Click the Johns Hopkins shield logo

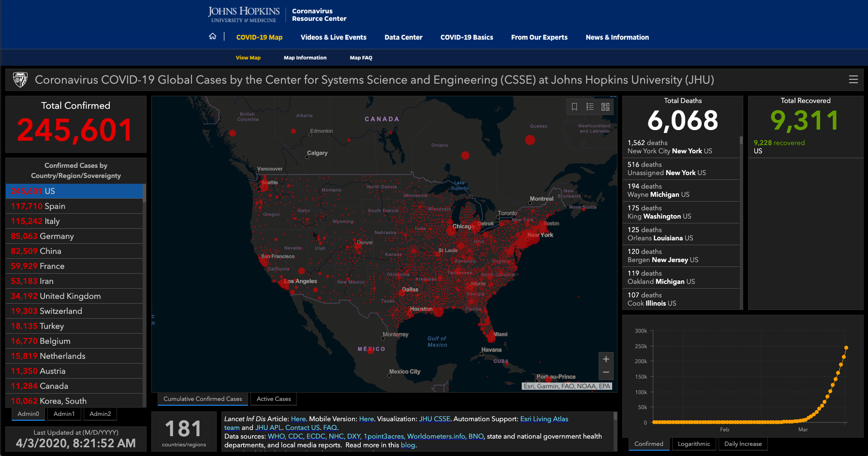tap(20, 80)
